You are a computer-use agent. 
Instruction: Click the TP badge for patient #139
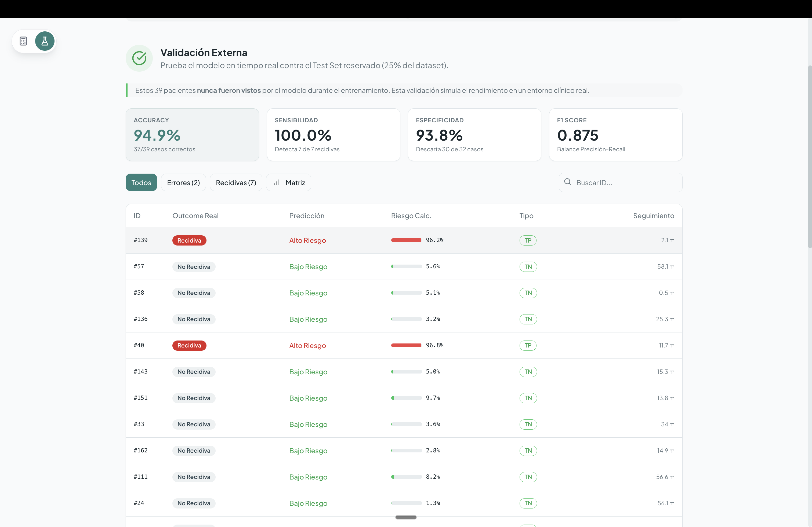[x=527, y=240]
